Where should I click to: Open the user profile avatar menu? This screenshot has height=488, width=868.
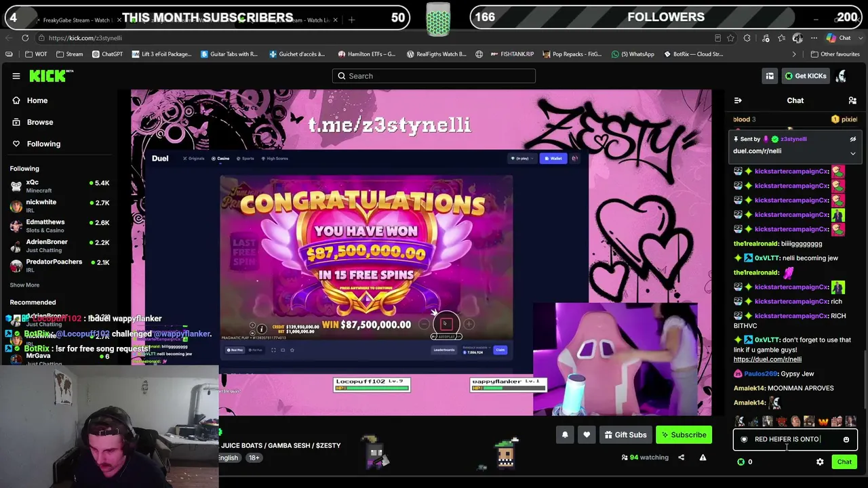[x=841, y=76]
